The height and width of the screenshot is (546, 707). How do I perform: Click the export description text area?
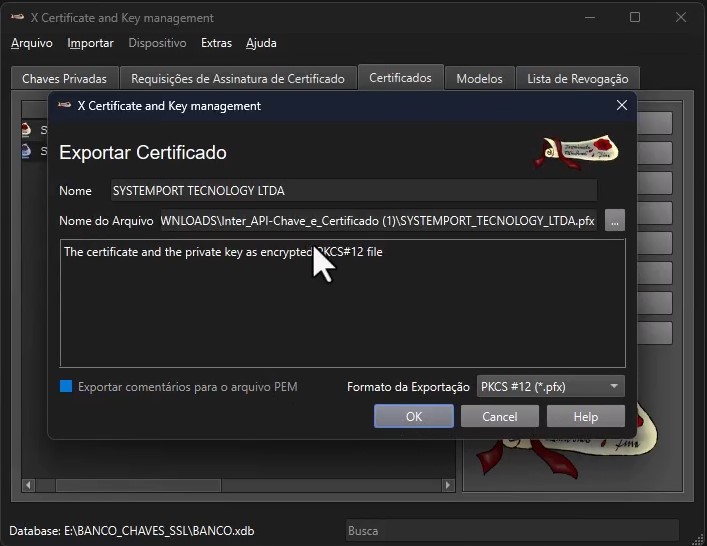pyautogui.click(x=343, y=303)
